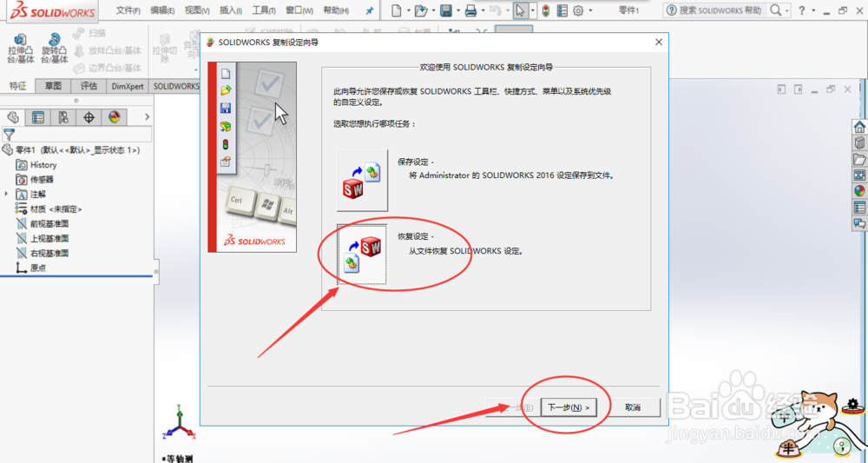Image resolution: width=868 pixels, height=463 pixels.
Task: Open the 窗口(W) menu
Action: pos(299,10)
